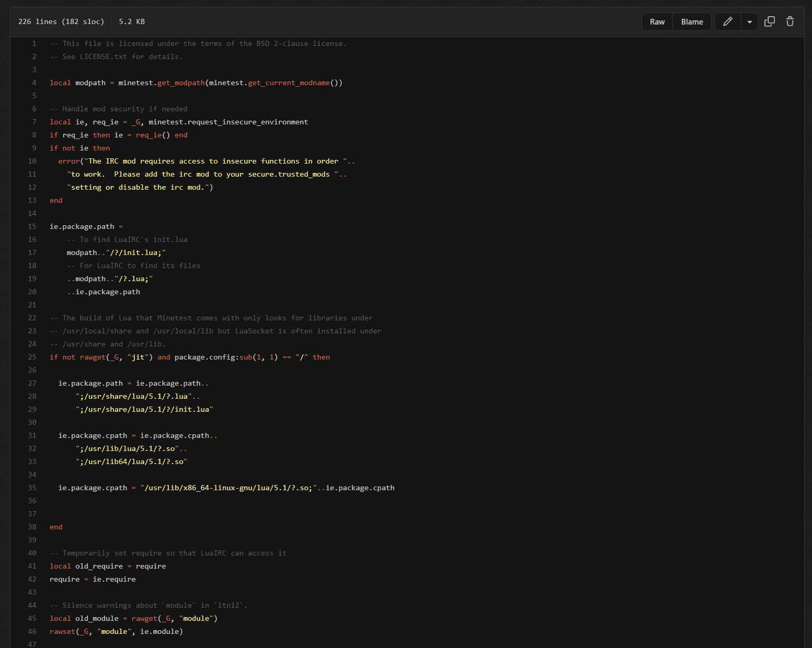Click the x86_64-linux-gnu path string

pyautogui.click(x=227, y=488)
